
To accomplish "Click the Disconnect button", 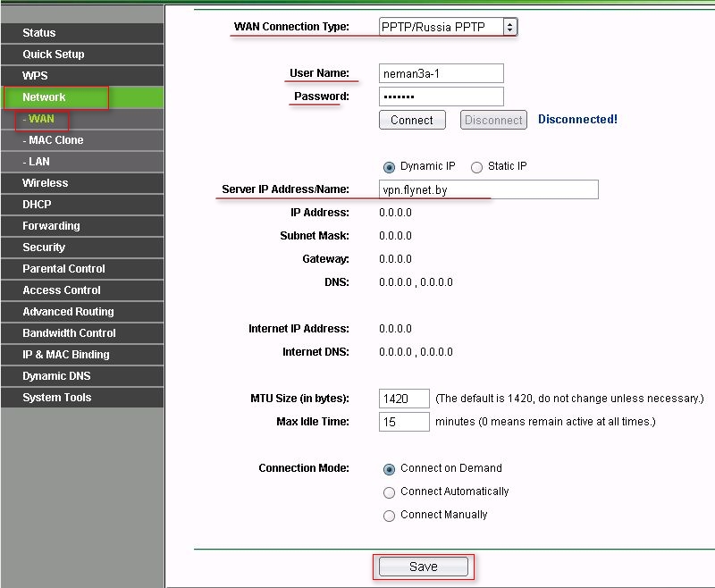I will point(493,120).
